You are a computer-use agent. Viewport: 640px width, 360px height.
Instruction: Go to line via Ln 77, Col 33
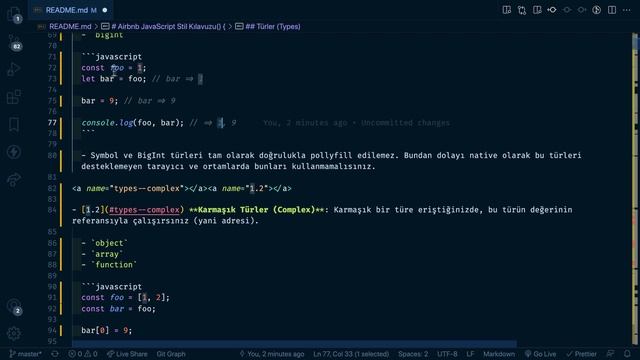(x=351, y=354)
